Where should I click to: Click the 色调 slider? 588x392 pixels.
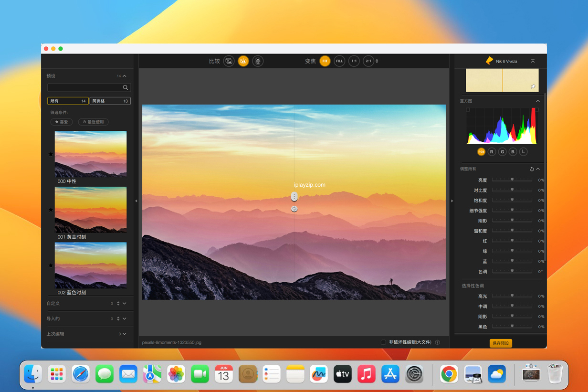[x=512, y=271]
